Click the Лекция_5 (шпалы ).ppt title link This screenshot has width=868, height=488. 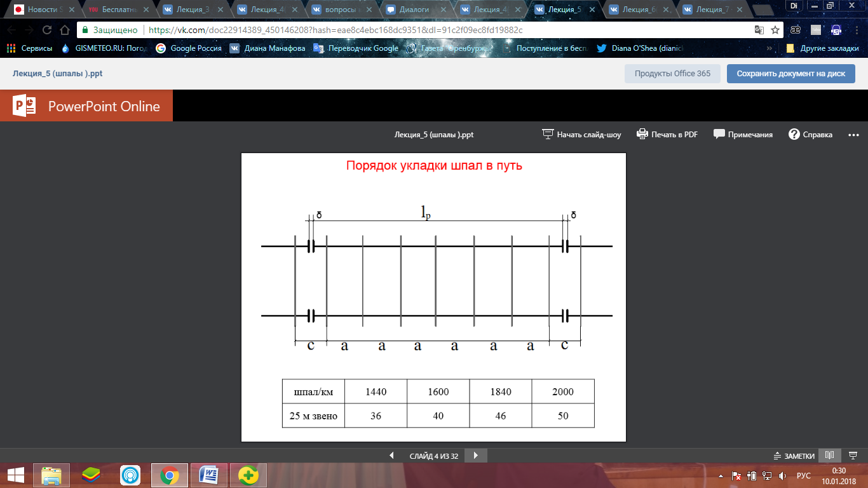tap(58, 74)
